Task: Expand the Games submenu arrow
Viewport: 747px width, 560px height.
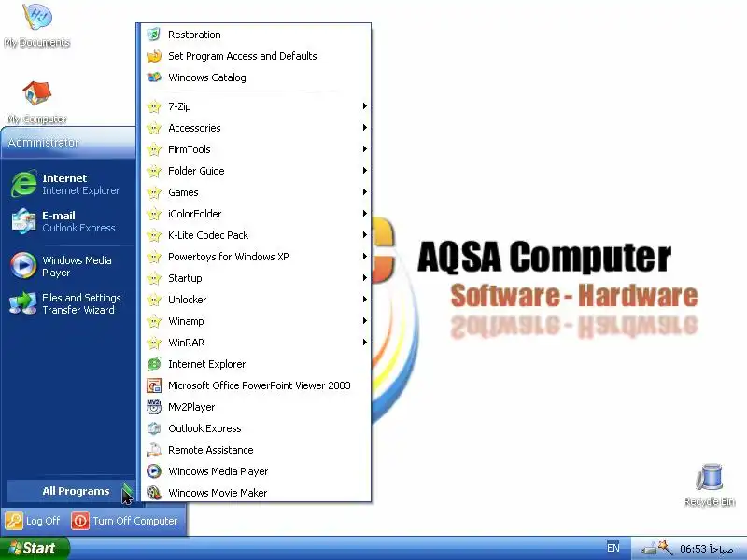Action: tap(364, 192)
